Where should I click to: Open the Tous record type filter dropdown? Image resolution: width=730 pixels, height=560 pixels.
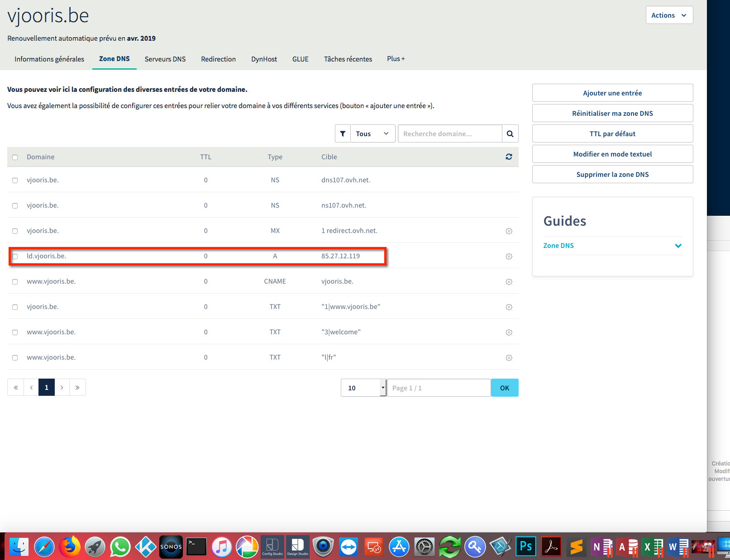372,133
